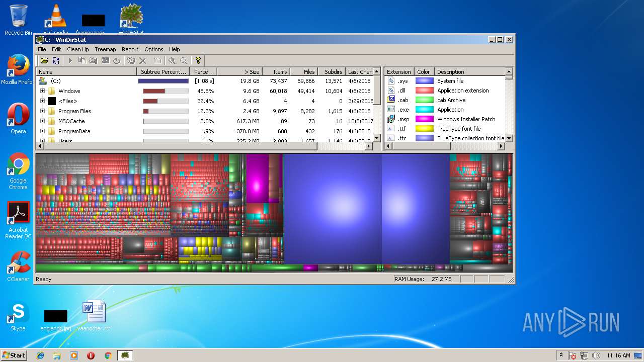Expand the MSOCache tree node

point(42,121)
